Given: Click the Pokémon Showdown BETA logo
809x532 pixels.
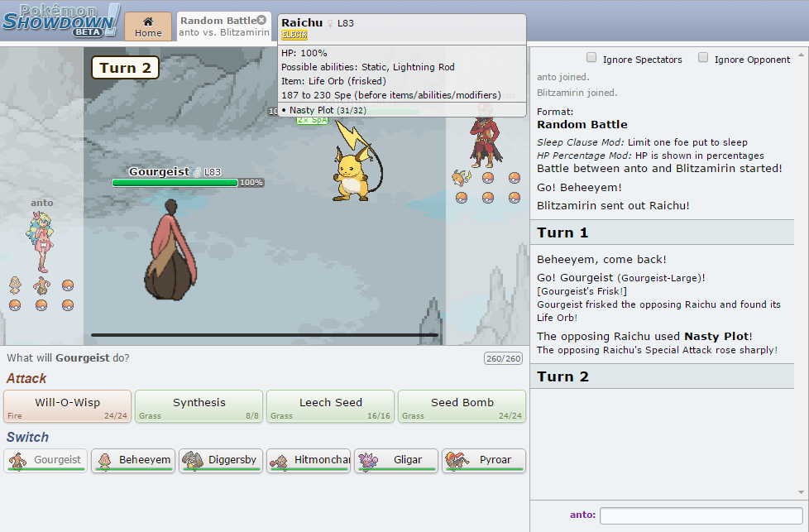Looking at the screenshot, I should 61,21.
